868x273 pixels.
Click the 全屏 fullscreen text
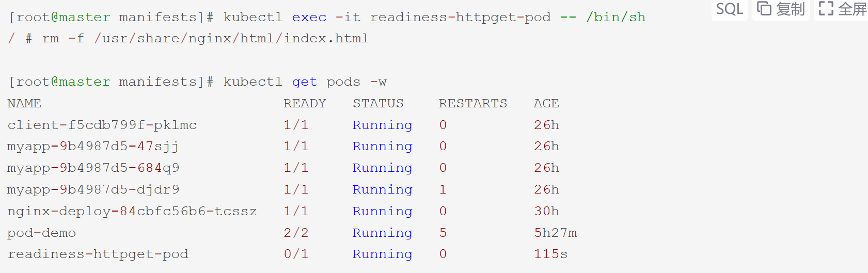tap(853, 9)
